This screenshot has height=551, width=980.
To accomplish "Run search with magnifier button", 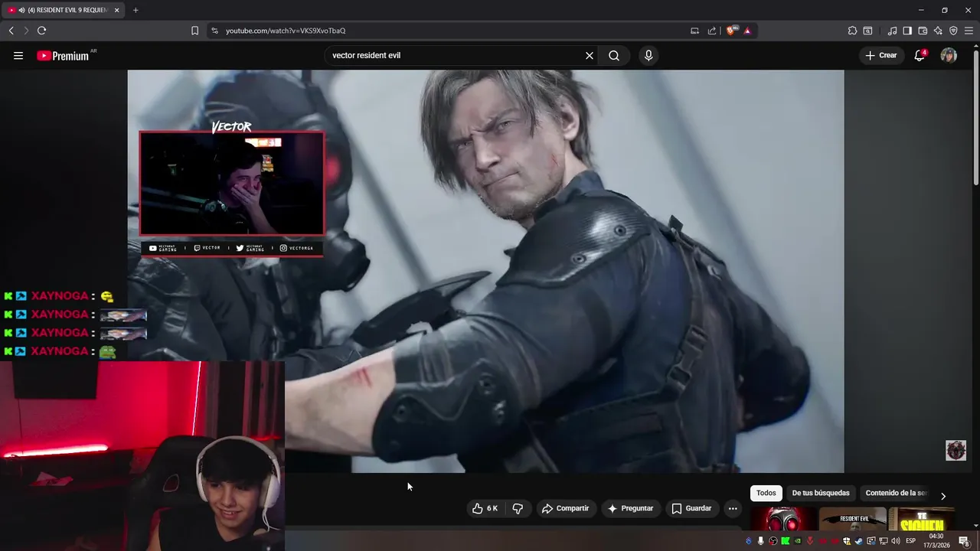I will [x=614, y=55].
